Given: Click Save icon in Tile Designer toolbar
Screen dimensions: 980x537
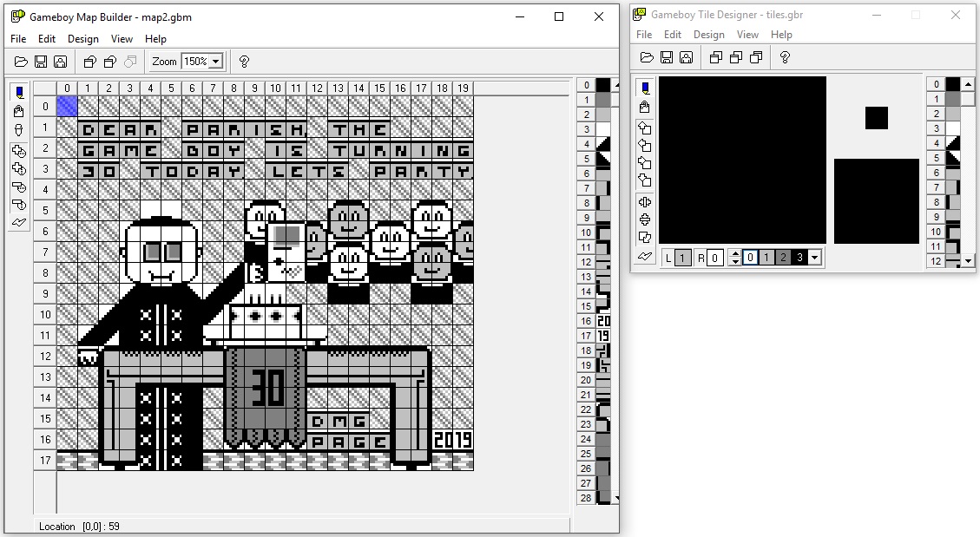Looking at the screenshot, I should 666,57.
